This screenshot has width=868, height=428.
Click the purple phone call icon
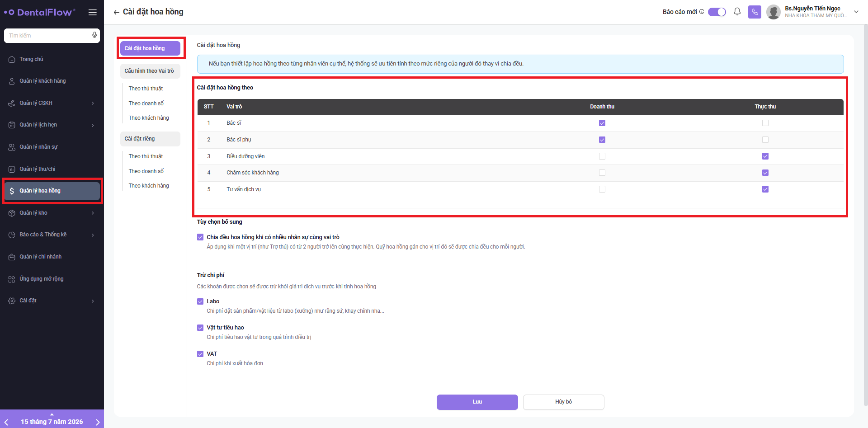pyautogui.click(x=755, y=12)
